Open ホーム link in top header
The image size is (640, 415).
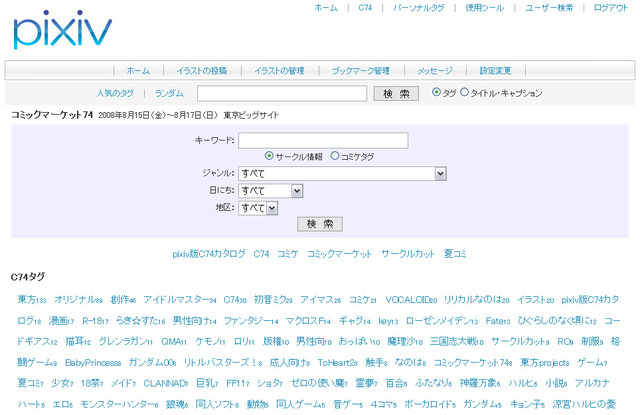tap(326, 8)
